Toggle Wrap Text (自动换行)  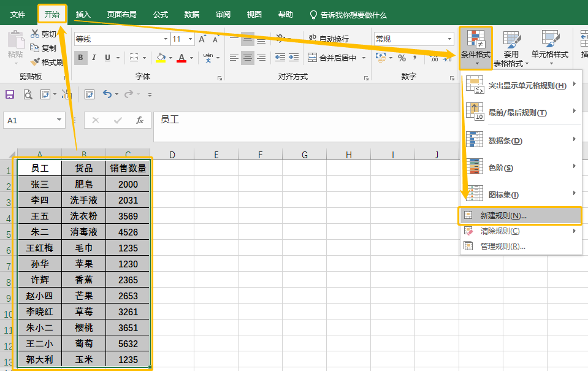point(329,39)
